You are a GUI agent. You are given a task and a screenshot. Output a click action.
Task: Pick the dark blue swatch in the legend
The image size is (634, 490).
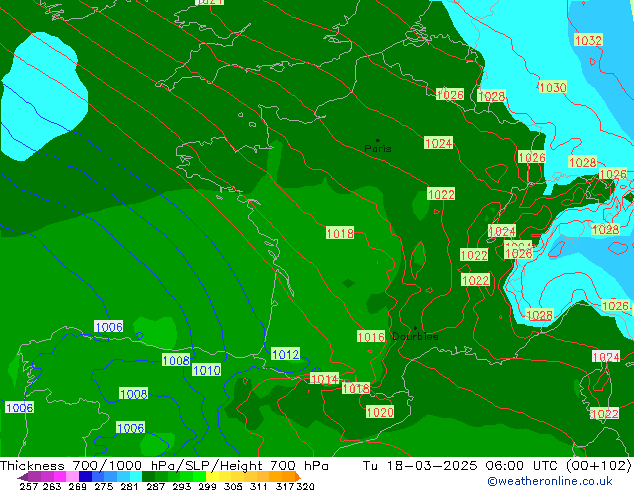coord(85,476)
